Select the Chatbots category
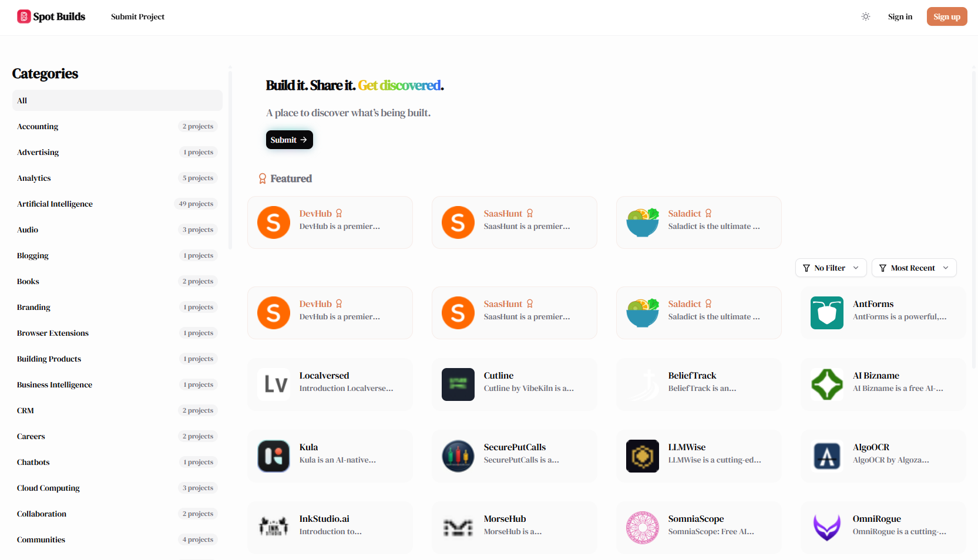The height and width of the screenshot is (560, 978). coord(117,462)
